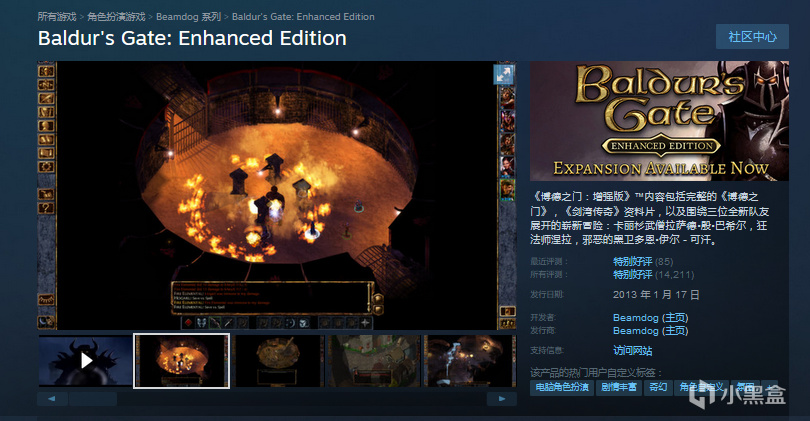Select the third screenshot thumbnail
The image size is (810, 421).
pos(278,361)
